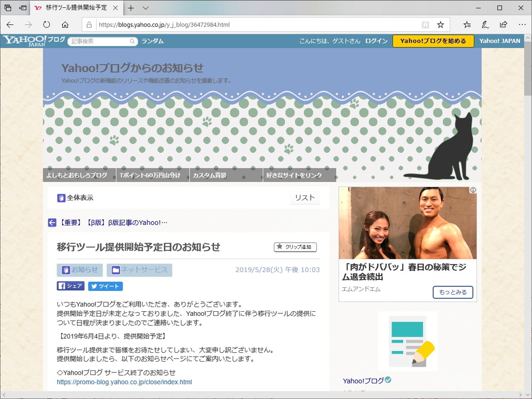Viewport: 532px width, 399px height.
Task: Launch Edge's Web Note pen icon
Action: [x=485, y=24]
